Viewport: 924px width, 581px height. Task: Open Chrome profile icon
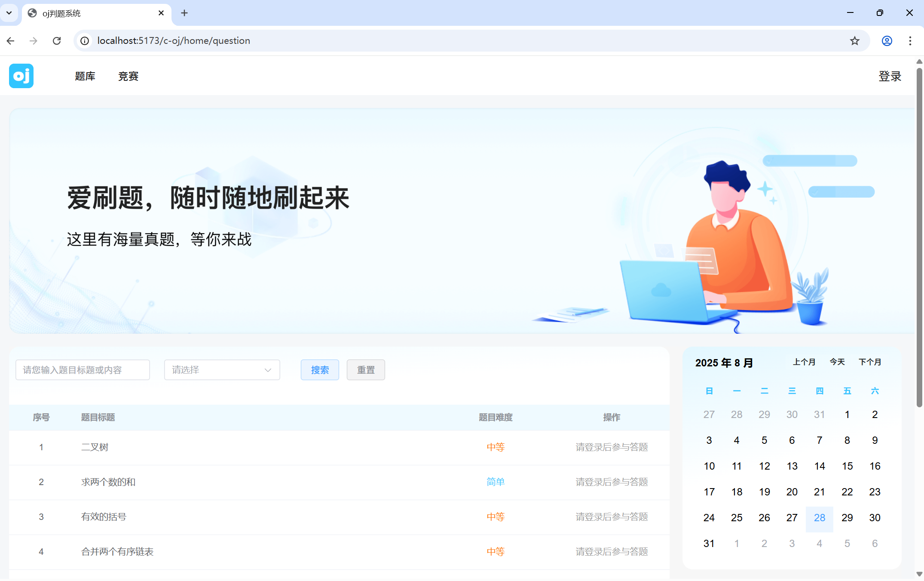tap(887, 41)
